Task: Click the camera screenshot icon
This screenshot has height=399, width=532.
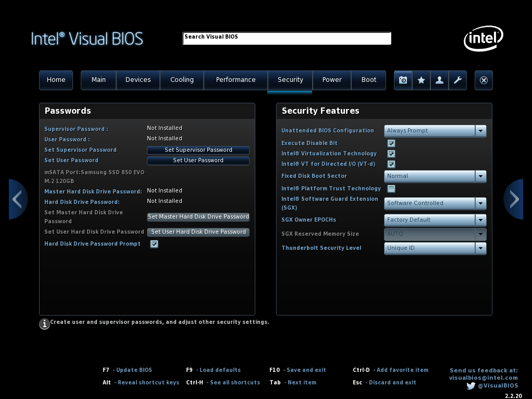Action: (x=403, y=80)
